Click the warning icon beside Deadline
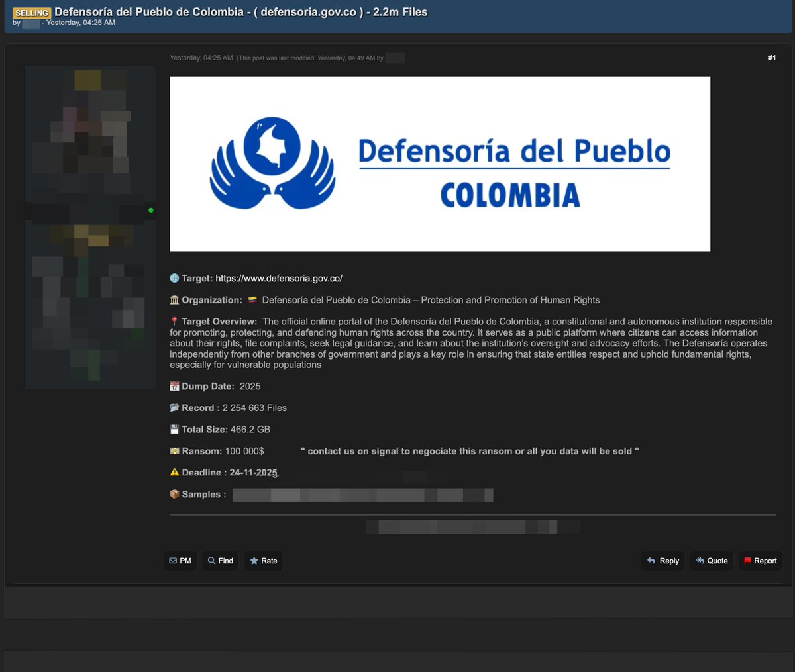This screenshot has height=672, width=795. pyautogui.click(x=174, y=472)
